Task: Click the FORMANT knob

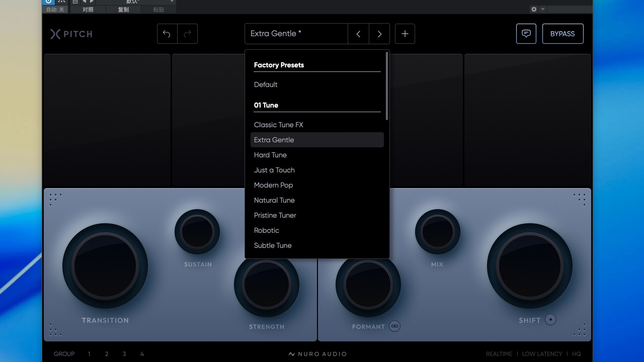Action: tap(368, 285)
